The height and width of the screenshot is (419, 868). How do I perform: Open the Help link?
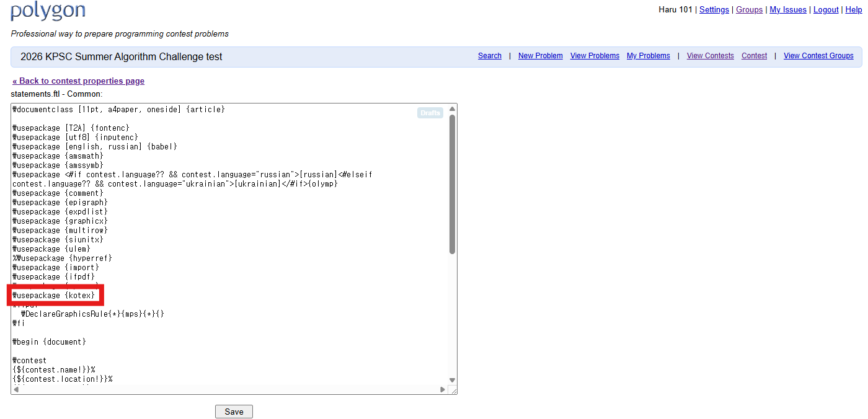click(854, 10)
